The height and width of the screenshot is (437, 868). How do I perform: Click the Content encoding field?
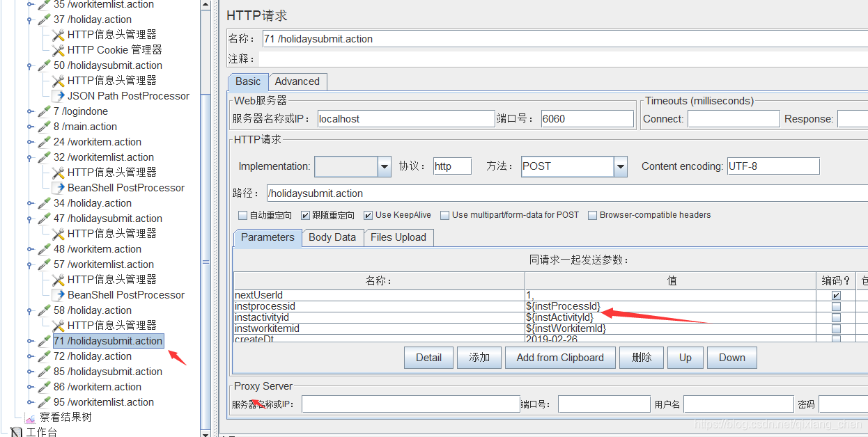[x=773, y=166]
